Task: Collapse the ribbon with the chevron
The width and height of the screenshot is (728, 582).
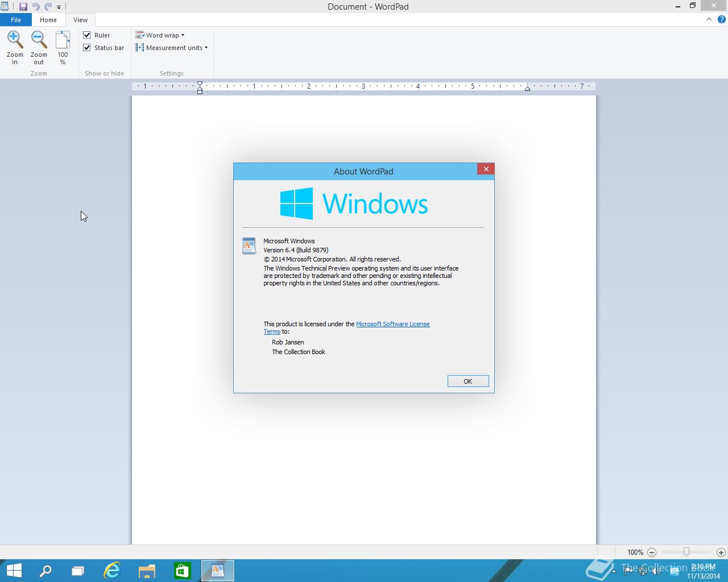Action: pyautogui.click(x=709, y=19)
